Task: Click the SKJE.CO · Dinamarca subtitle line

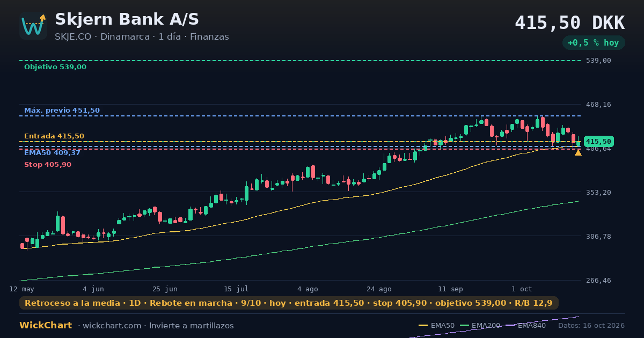Action: point(142,37)
